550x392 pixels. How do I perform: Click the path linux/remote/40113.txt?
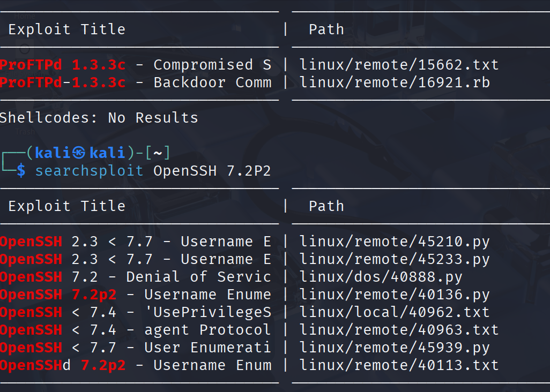399,365
